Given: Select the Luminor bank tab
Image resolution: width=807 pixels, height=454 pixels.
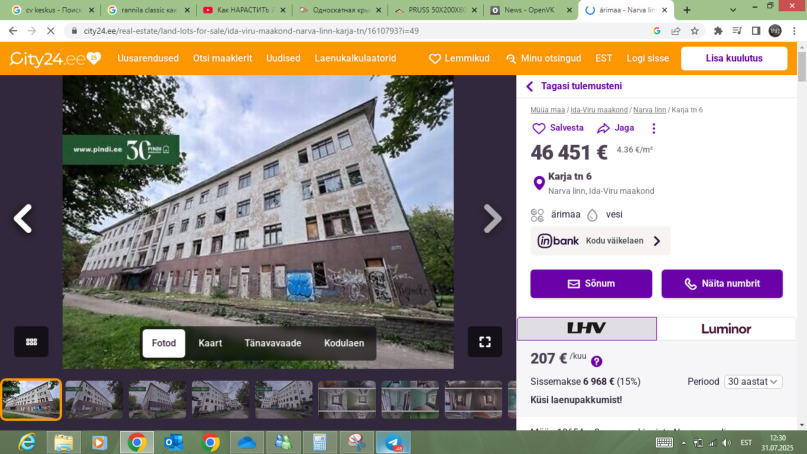Looking at the screenshot, I should coord(726,328).
